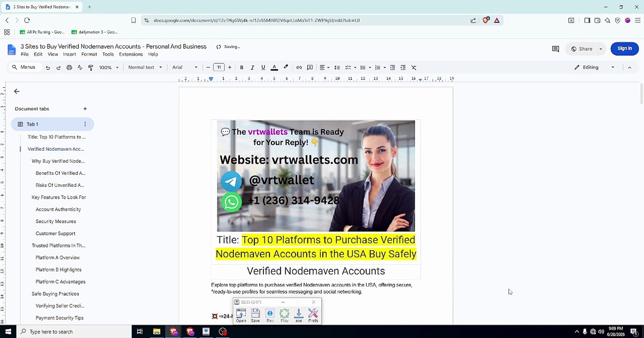Insert a bulleted list

click(363, 68)
